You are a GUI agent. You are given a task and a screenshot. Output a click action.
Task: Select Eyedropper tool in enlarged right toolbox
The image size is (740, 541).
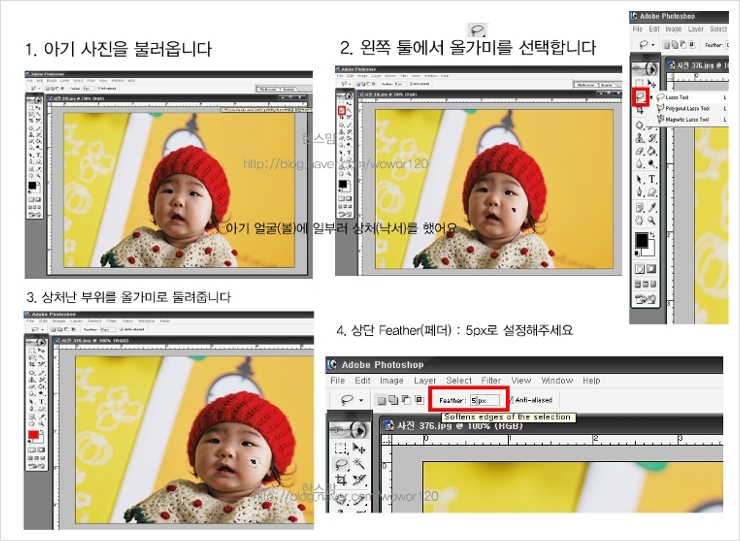click(x=653, y=207)
